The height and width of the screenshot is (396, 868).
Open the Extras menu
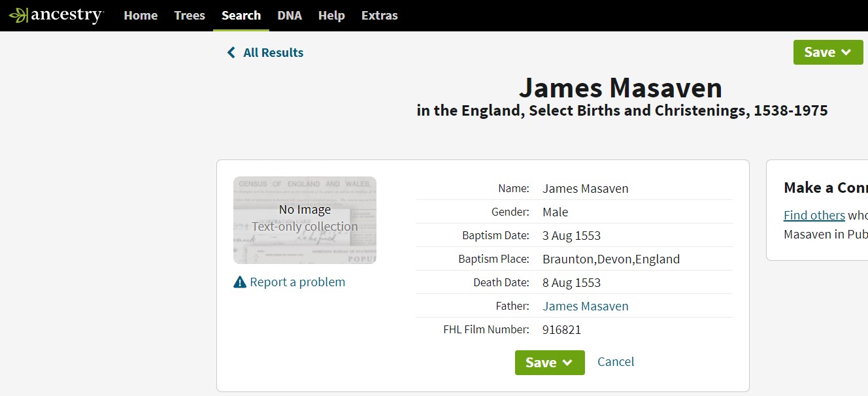click(379, 15)
